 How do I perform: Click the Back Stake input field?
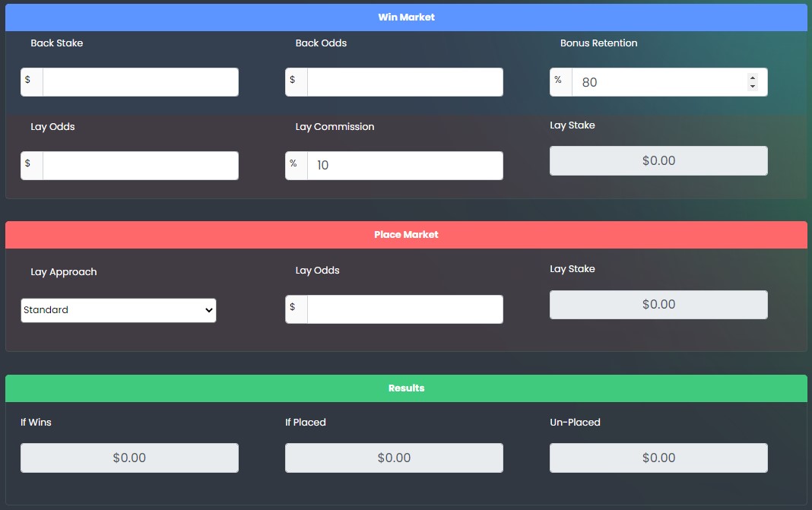[x=141, y=82]
